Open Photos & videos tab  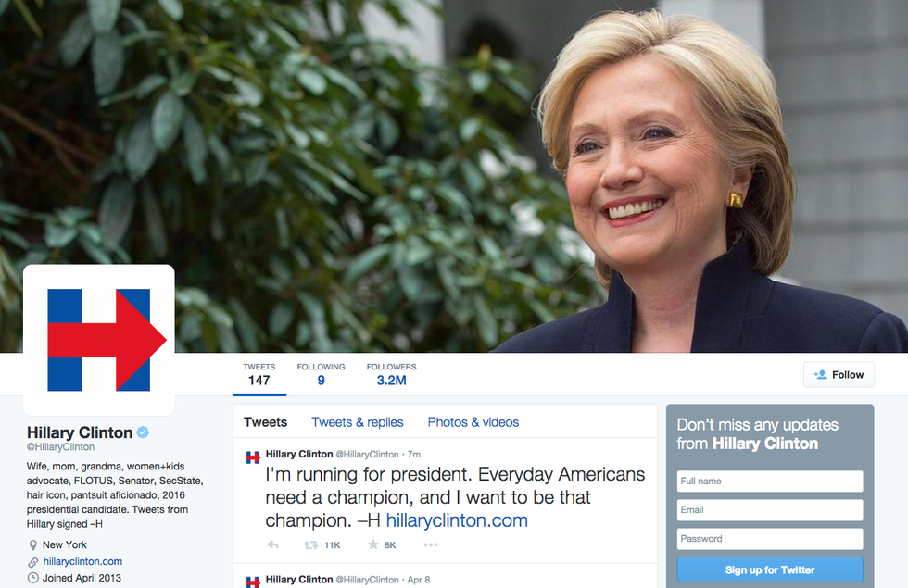[473, 422]
